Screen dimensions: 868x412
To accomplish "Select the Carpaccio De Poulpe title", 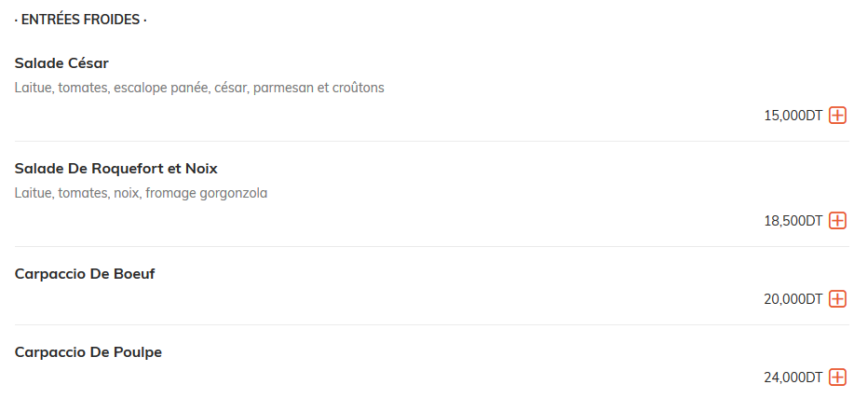I will [88, 352].
